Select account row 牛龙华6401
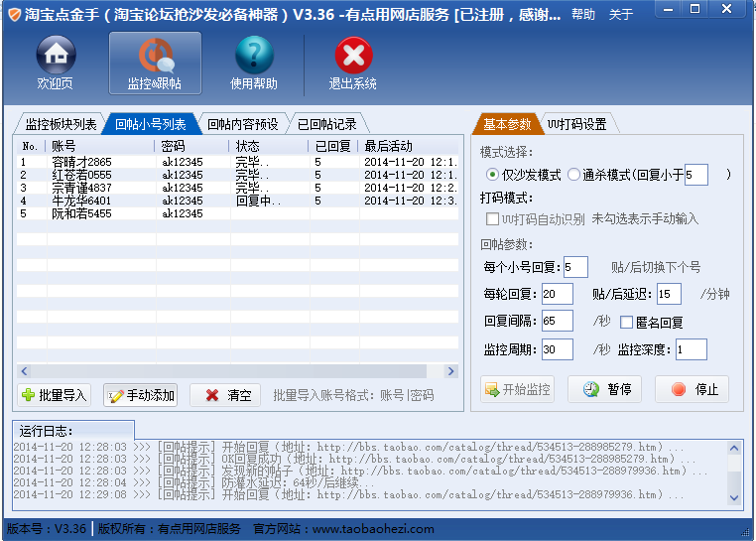 238,201
